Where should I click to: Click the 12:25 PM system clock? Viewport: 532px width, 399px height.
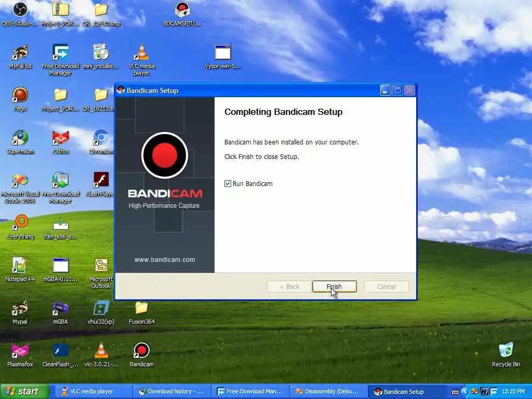point(513,392)
